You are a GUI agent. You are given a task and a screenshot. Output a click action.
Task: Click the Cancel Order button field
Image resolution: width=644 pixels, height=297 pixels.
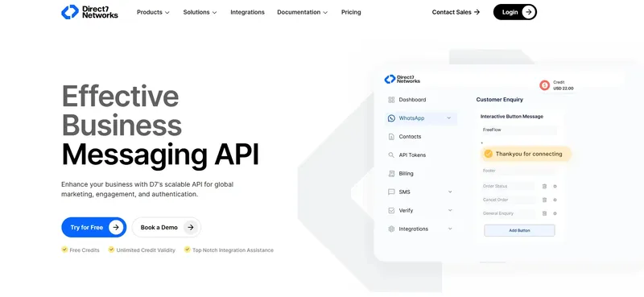click(508, 200)
